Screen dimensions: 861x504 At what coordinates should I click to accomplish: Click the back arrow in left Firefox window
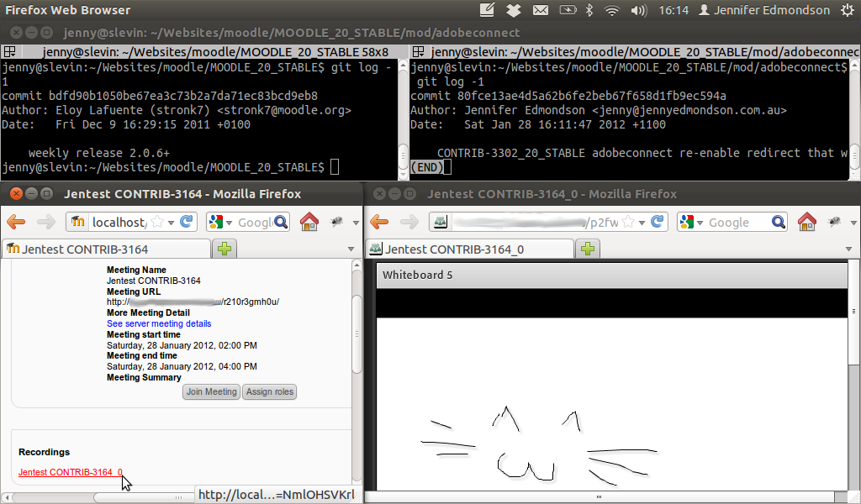(17, 222)
